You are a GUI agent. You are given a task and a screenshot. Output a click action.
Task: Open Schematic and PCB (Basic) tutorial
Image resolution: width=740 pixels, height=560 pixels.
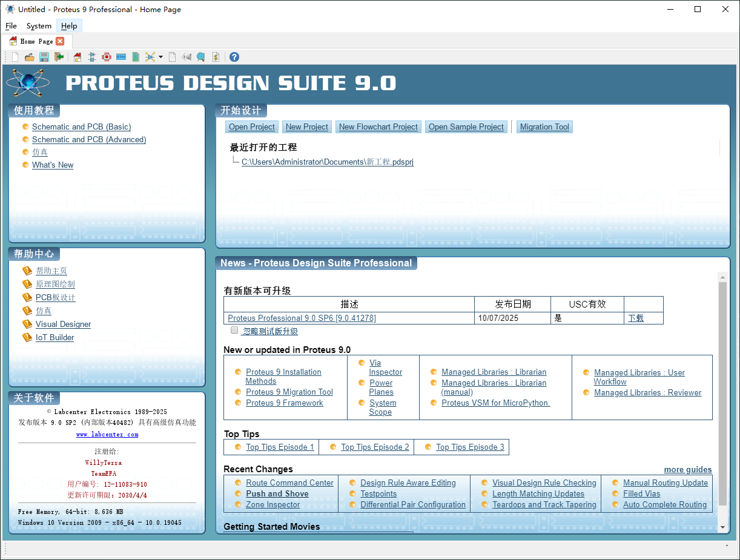pos(81,127)
